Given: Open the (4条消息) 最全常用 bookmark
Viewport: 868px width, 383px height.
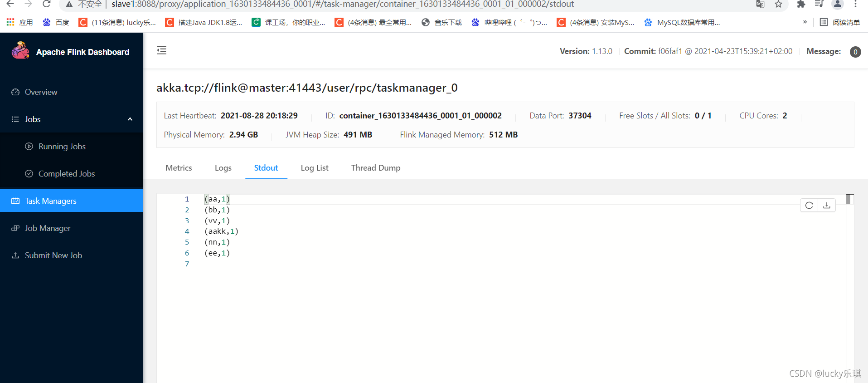Looking at the screenshot, I should coord(373,22).
